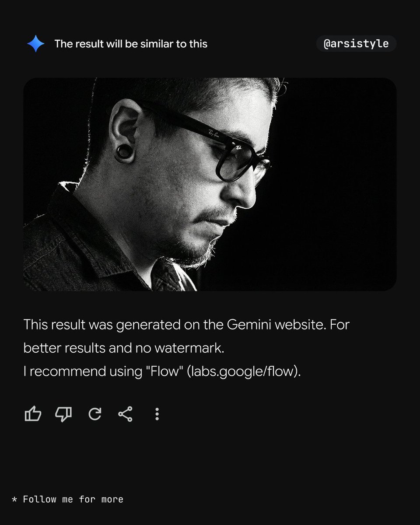
Task: Regenerate the response with circular arrow icon
Action: 95,414
